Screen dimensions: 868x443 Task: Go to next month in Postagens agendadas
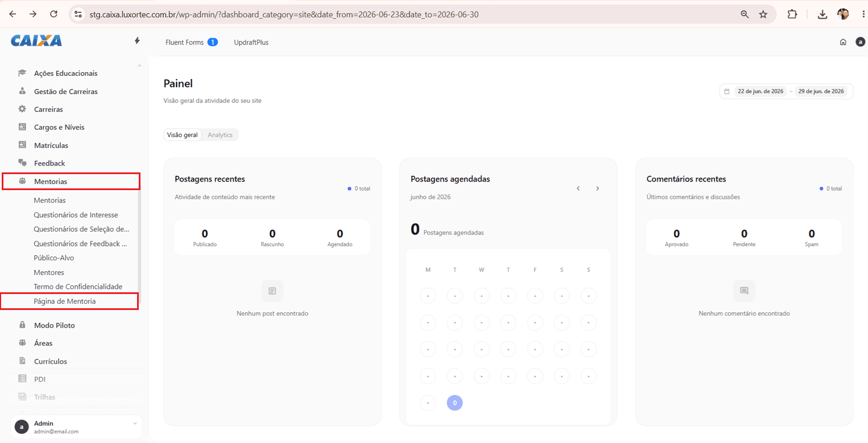pos(597,188)
